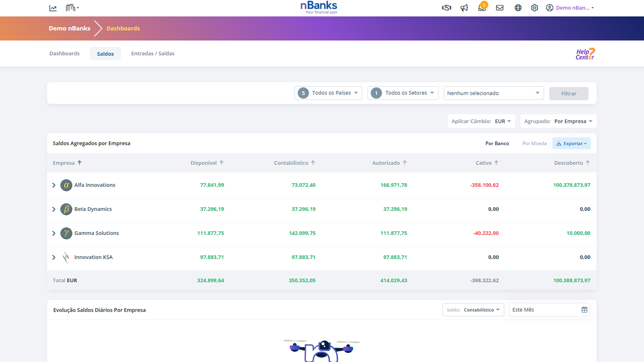Go to the Dashboards tab
This screenshot has height=362, width=644.
pos(64,54)
